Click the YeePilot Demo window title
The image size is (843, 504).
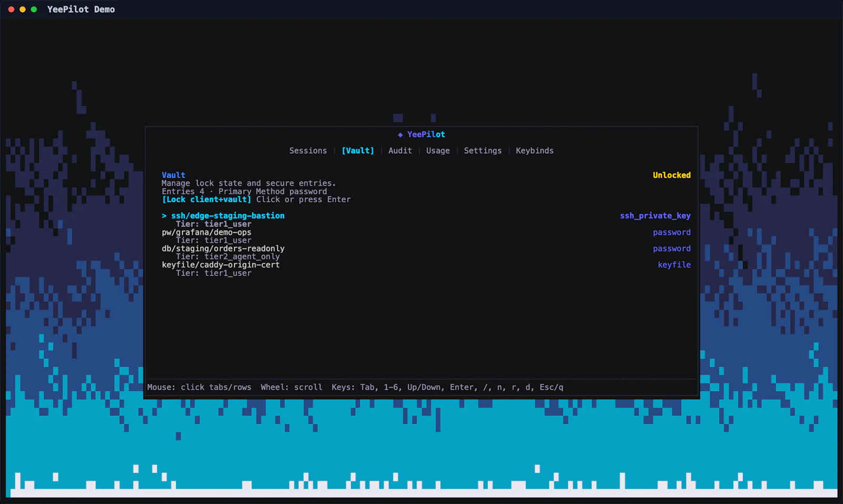81,9
